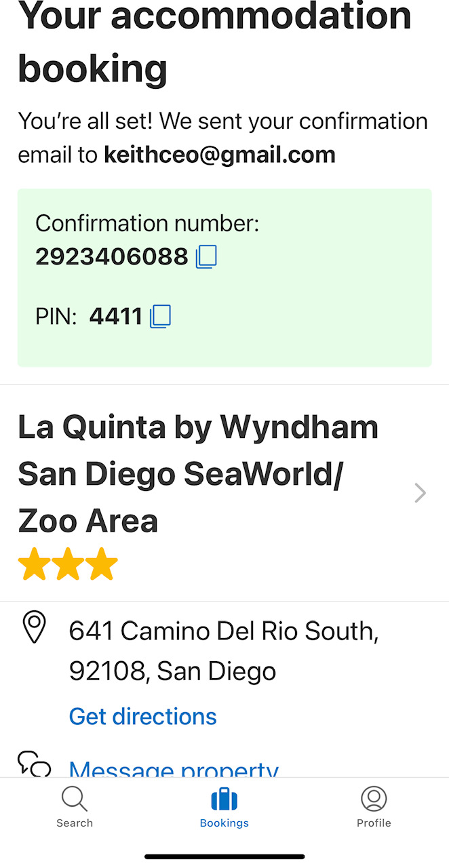Tap the "Confirmation number:" label
The image size is (449, 868).
coord(147,223)
